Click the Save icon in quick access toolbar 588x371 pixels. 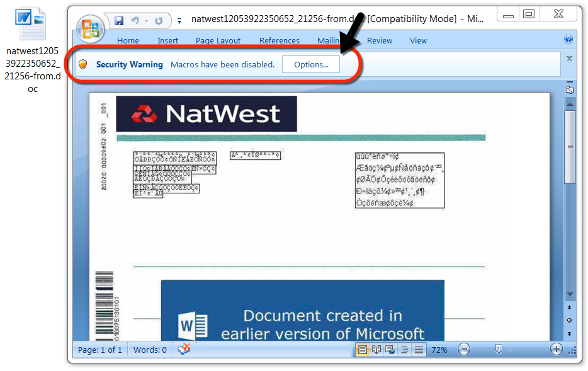pos(119,21)
